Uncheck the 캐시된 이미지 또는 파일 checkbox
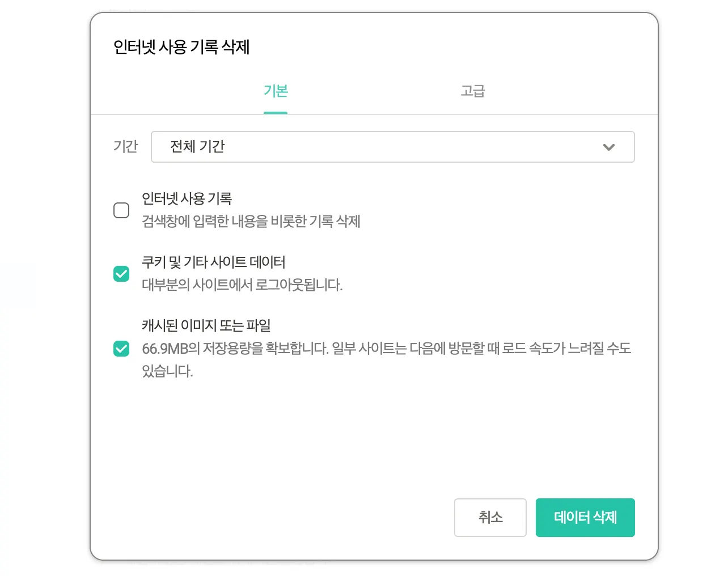Viewport: 728px width, 576px height. [x=121, y=349]
